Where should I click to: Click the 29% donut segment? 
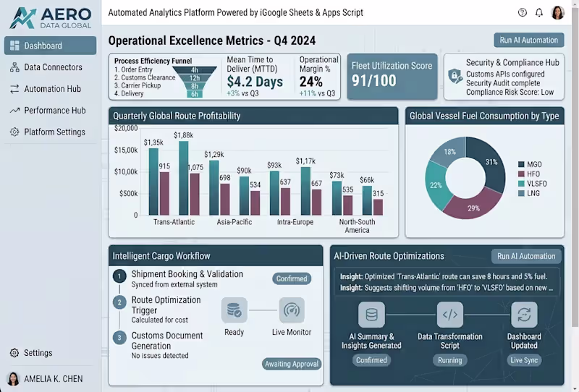point(474,208)
